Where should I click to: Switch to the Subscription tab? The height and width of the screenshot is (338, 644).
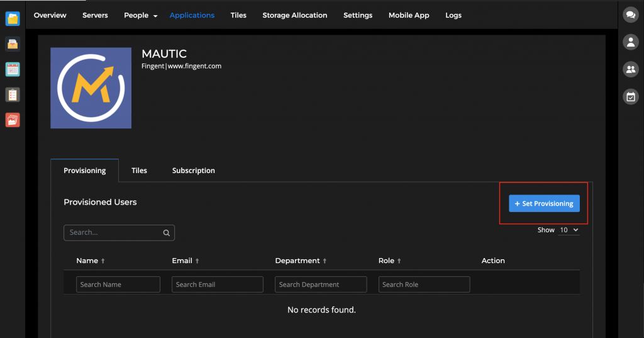[194, 170]
